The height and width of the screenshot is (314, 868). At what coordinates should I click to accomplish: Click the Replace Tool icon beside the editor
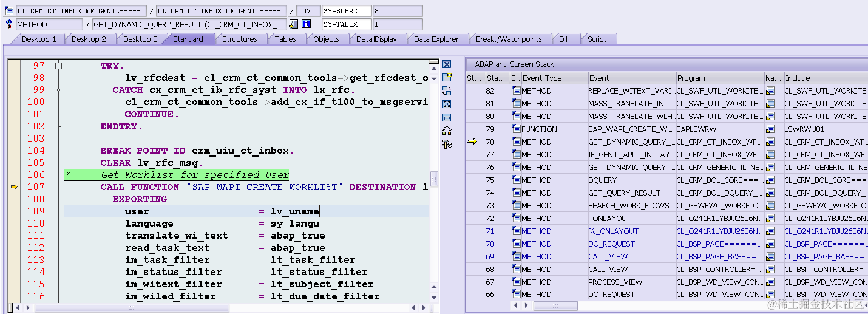(x=447, y=90)
